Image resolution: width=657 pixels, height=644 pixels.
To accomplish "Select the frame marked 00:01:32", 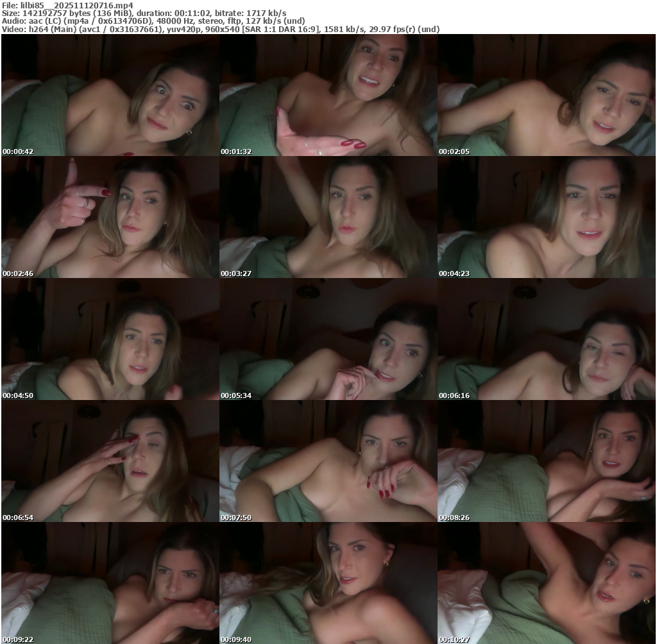I will [x=328, y=95].
